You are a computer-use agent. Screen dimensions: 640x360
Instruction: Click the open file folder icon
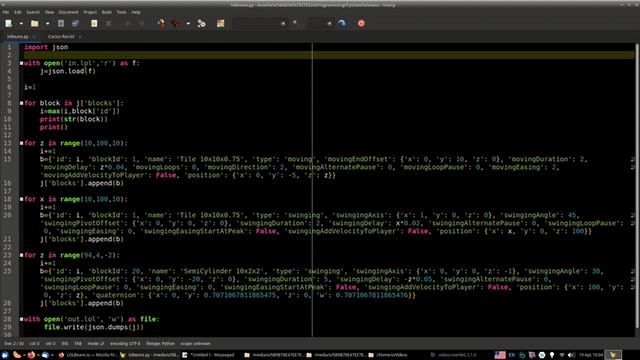pyautogui.click(x=35, y=24)
